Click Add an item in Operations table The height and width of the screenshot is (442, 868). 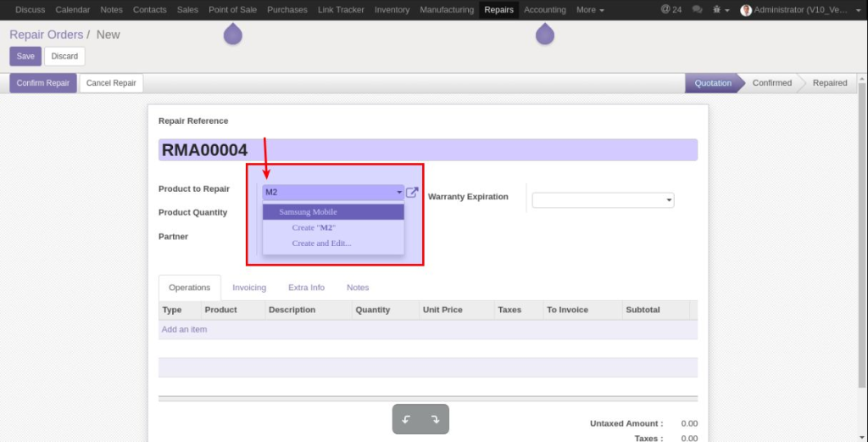click(x=185, y=329)
